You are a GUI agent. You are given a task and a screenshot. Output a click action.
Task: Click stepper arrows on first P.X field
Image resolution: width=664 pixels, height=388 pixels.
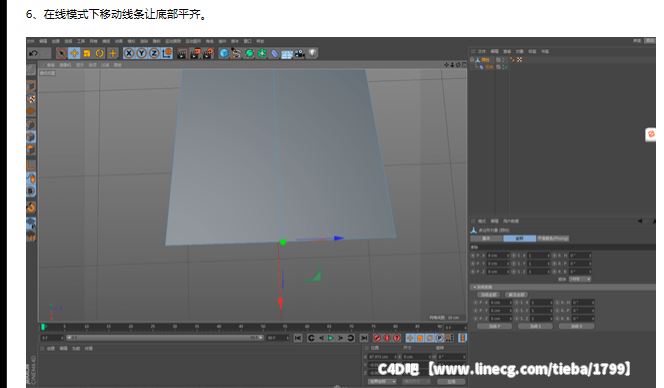[508, 256]
